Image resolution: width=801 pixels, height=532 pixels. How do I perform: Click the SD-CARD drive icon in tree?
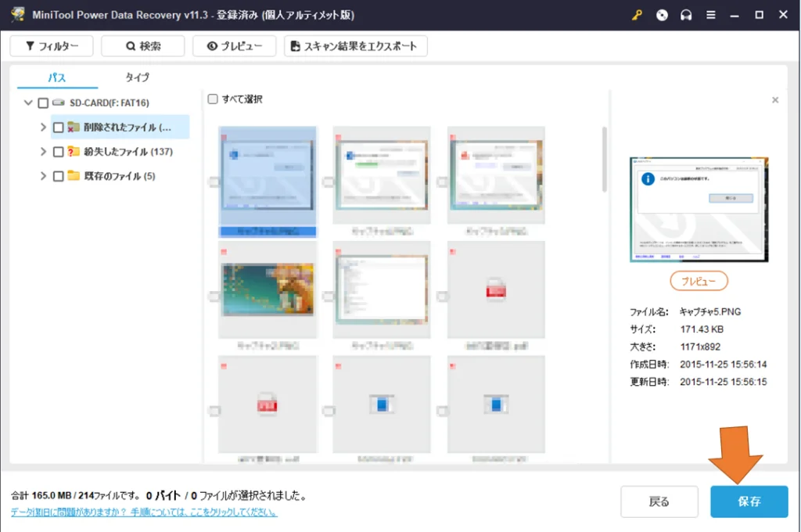(x=59, y=102)
